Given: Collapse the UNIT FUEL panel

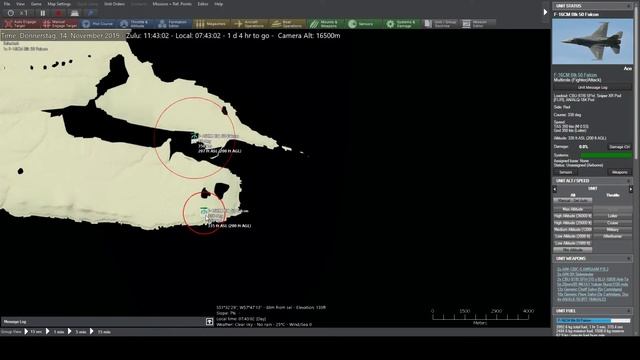Looking at the screenshot, I should coord(629,311).
